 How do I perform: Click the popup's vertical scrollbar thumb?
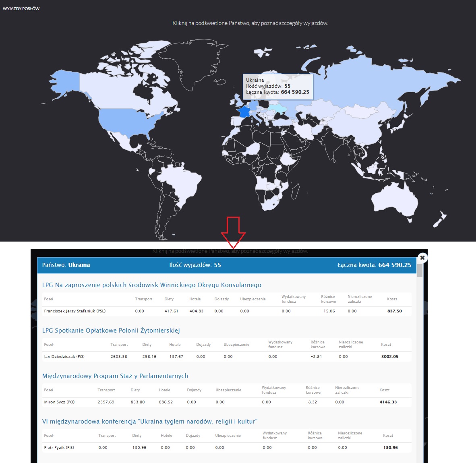click(x=420, y=271)
